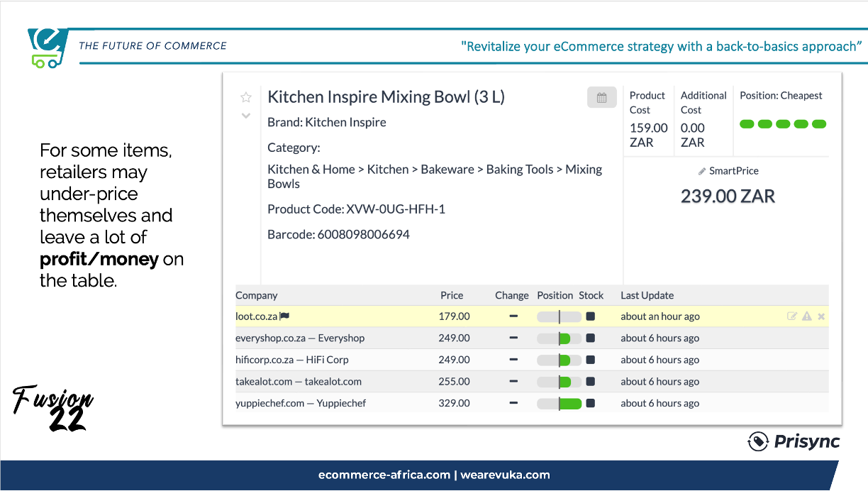Sort table by Last Update column header
The image size is (868, 491).
tap(647, 295)
